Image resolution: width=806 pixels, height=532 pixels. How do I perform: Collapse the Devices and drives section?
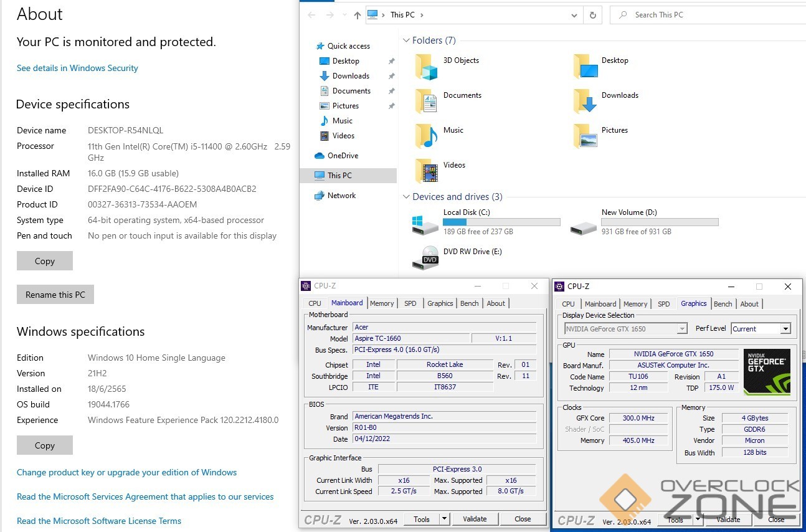[x=405, y=197]
